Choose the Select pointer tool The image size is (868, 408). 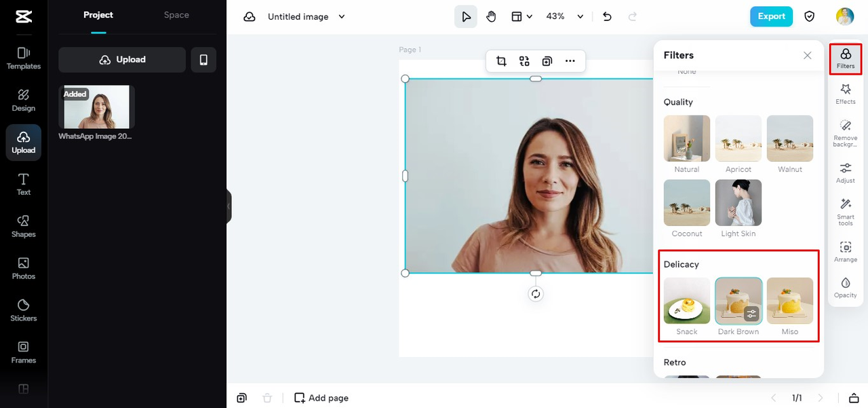[x=466, y=16]
